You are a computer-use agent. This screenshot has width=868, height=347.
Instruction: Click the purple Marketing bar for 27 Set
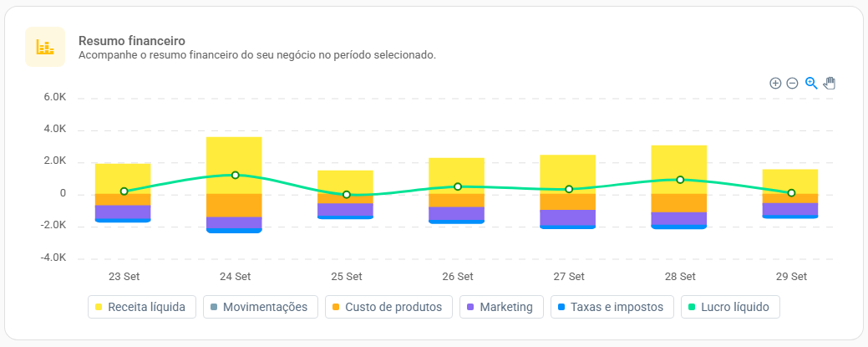tap(568, 218)
